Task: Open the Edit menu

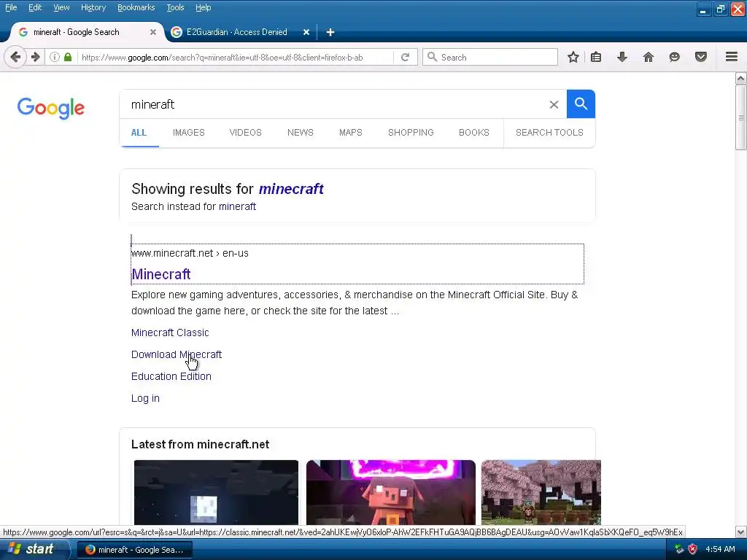Action: [x=35, y=7]
